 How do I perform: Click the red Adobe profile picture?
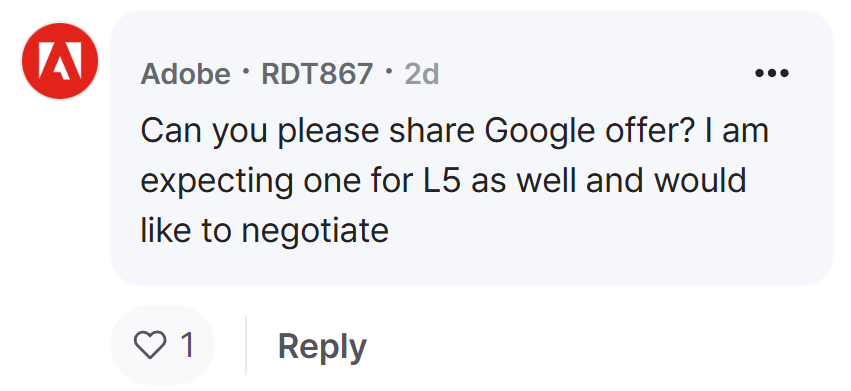click(x=60, y=61)
